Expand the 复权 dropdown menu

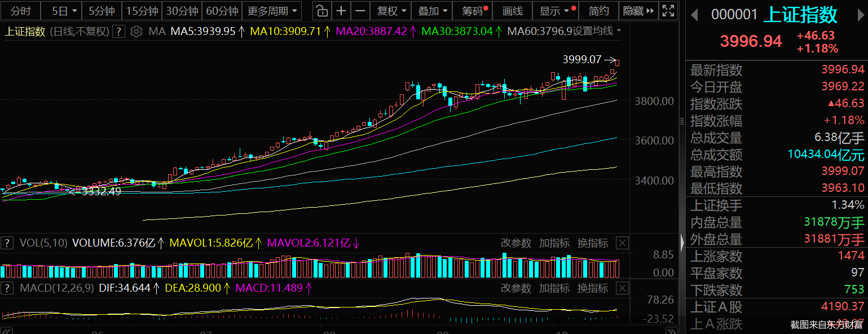pos(391,11)
